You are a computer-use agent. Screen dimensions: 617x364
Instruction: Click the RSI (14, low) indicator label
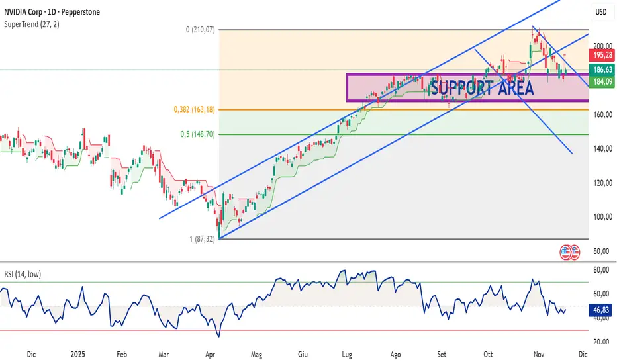[23, 274]
